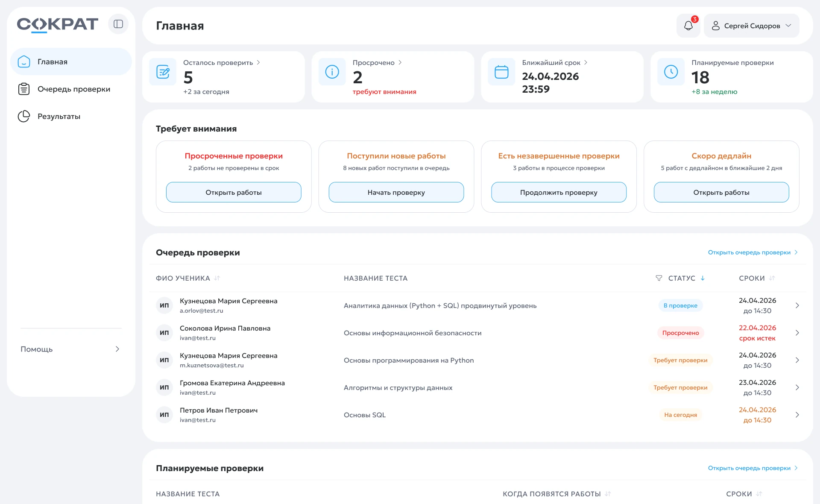Click chevron next to Ближайший срок
Image resolution: width=820 pixels, height=504 pixels.
coord(586,62)
